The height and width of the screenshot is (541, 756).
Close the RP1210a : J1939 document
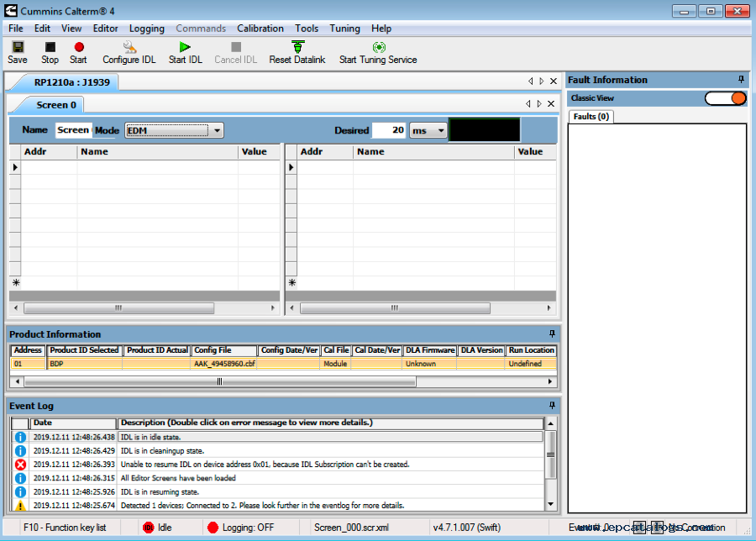[554, 81]
